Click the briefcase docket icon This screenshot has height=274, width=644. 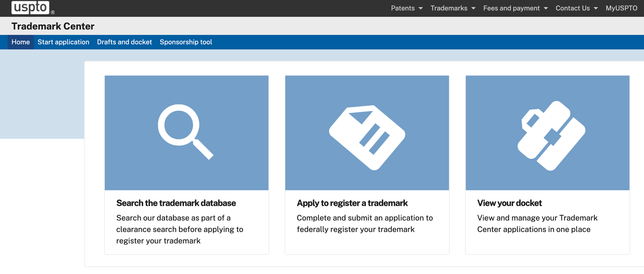(551, 135)
